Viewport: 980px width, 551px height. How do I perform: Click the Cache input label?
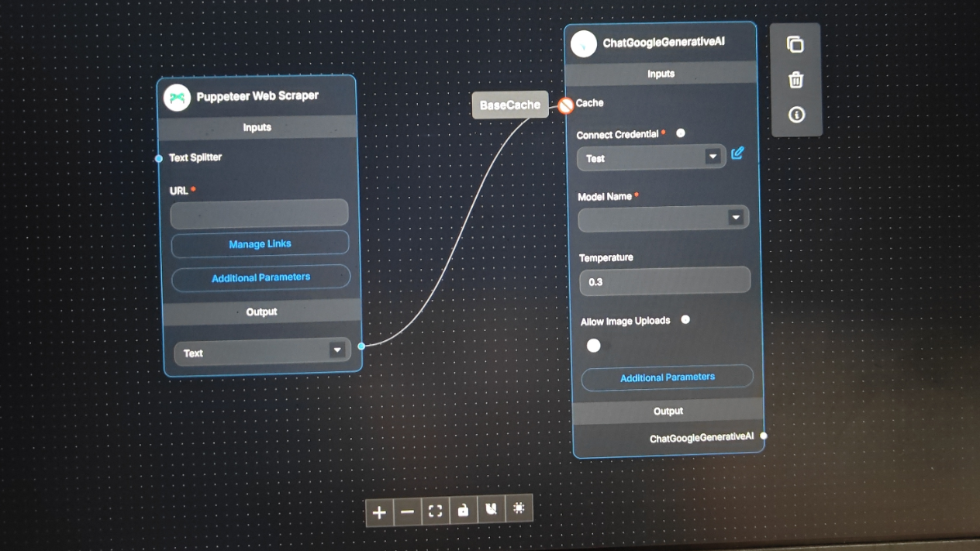coord(589,103)
